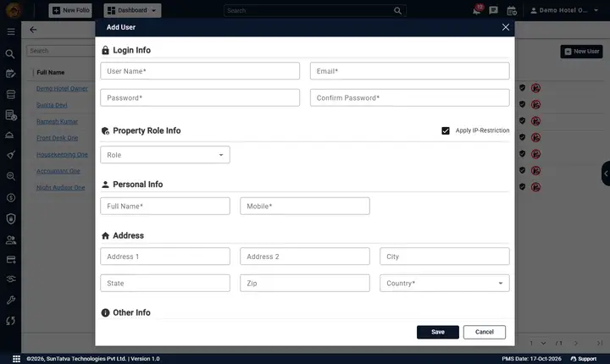Click the Full Name input field
Viewport: 610px width, 364px height.
coord(165,206)
